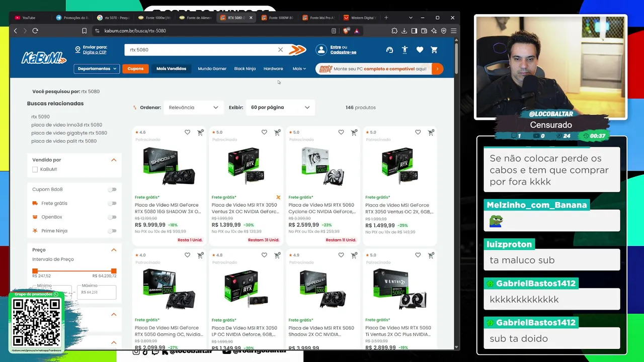Click the rtx 5080 search field

point(201,50)
